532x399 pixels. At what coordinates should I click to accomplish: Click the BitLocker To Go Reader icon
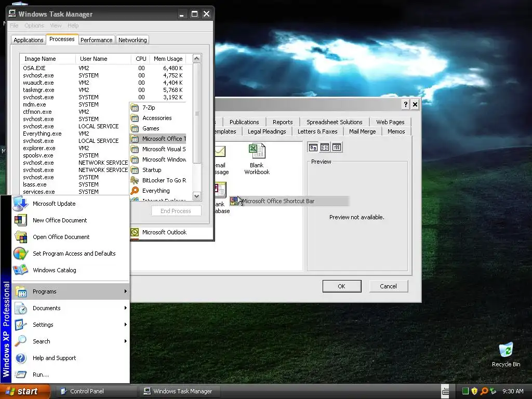point(135,180)
